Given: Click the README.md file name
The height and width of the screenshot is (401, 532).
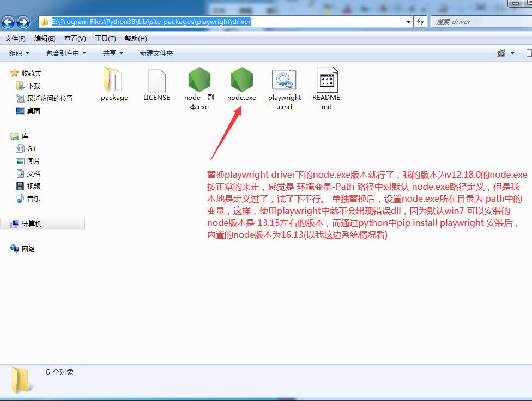Looking at the screenshot, I should 327,102.
